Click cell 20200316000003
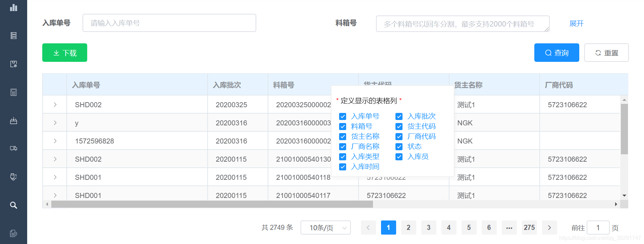644x244 pixels. point(304,123)
